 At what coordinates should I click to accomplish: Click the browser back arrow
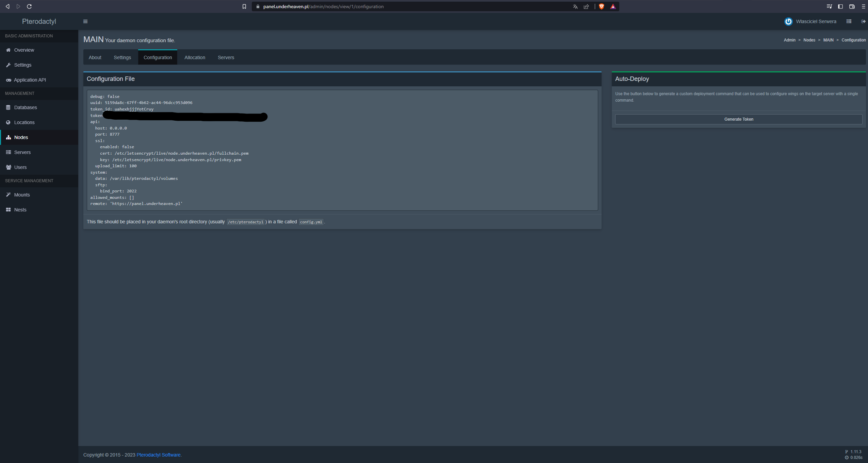(7, 6)
